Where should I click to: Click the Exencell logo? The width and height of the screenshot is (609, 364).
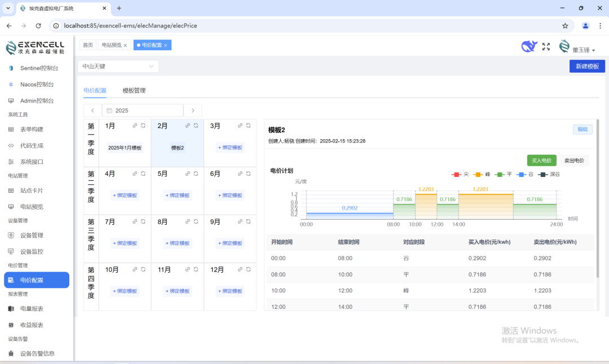point(35,47)
